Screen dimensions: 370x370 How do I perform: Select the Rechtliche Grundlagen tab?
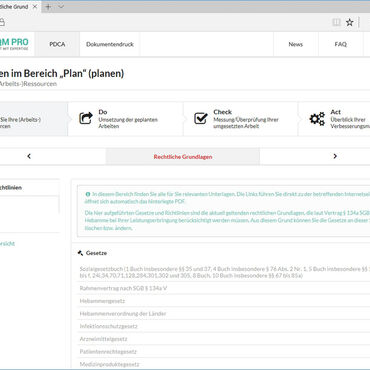click(183, 157)
